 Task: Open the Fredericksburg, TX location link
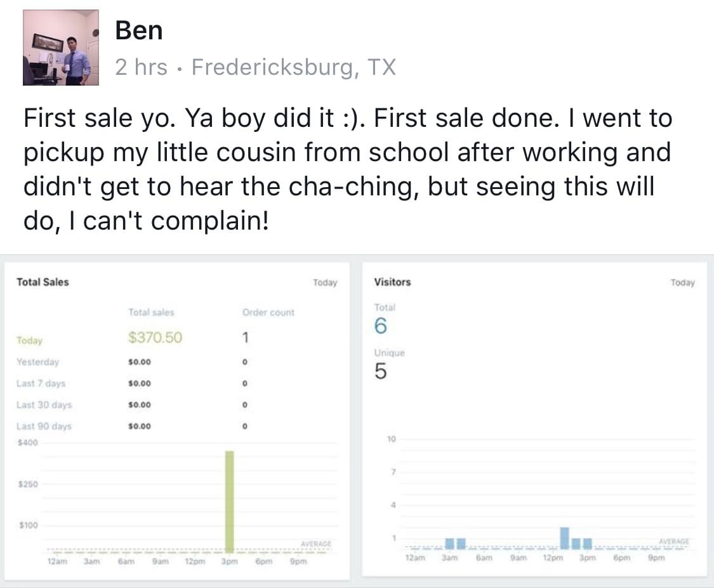tap(294, 67)
